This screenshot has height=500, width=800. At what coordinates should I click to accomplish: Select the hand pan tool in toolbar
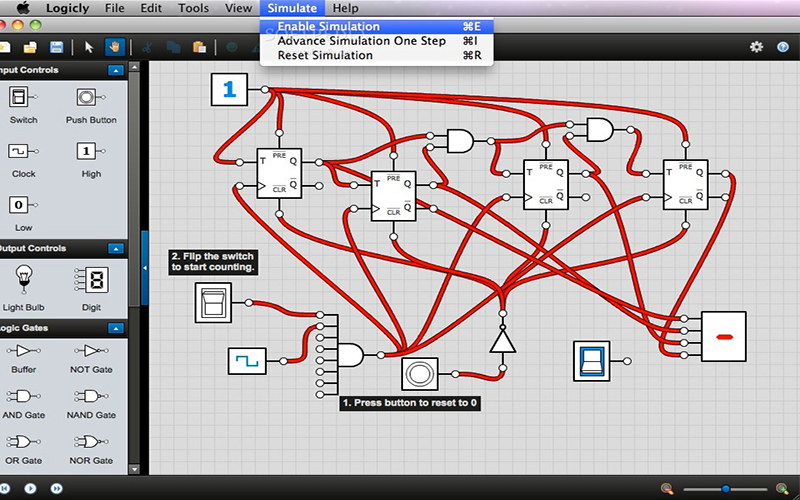[x=114, y=47]
